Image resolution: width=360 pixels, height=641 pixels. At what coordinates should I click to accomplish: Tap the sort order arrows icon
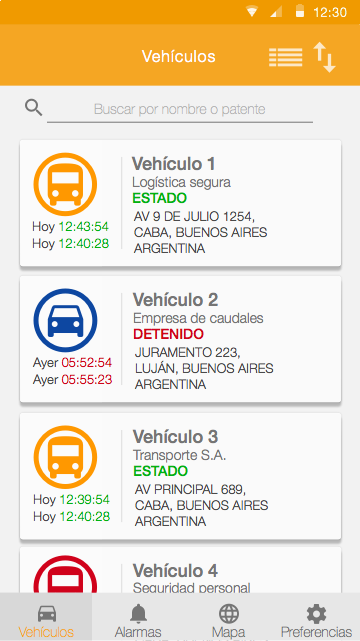pyautogui.click(x=324, y=58)
